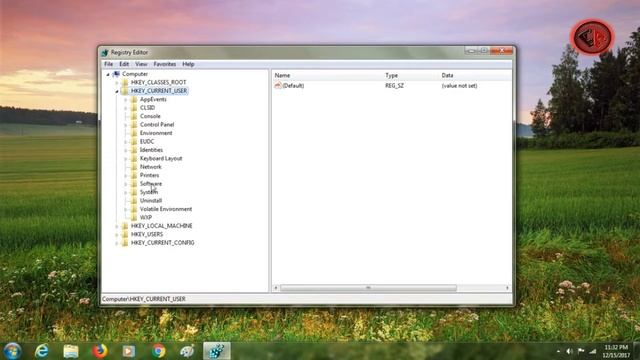The height and width of the screenshot is (360, 640).
Task: Click the AppEvents folder icon
Action: tap(134, 99)
